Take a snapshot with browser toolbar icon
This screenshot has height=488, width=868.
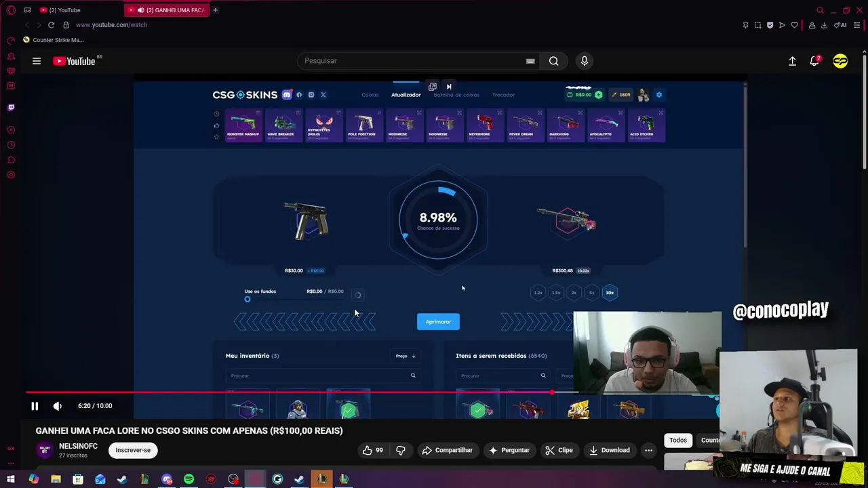point(757,25)
